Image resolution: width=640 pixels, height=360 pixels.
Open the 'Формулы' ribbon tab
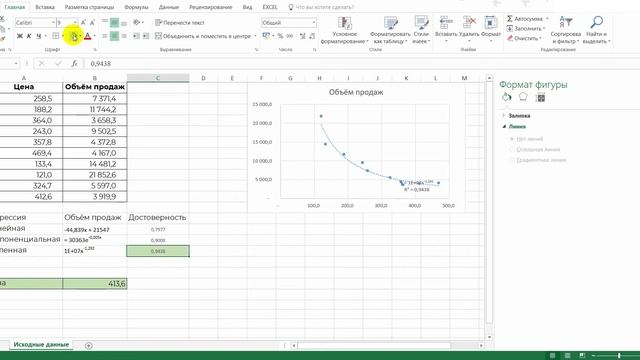[x=136, y=7]
